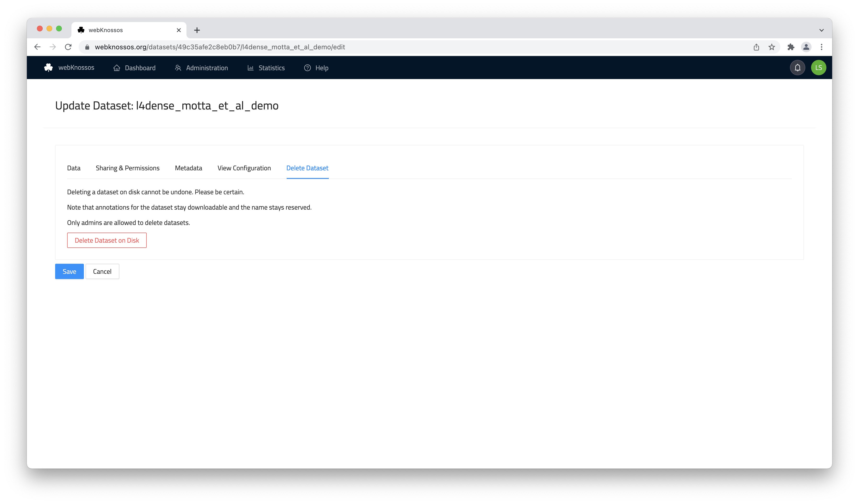Image resolution: width=859 pixels, height=504 pixels.
Task: Open the Chrome profile icon
Action: 806,47
